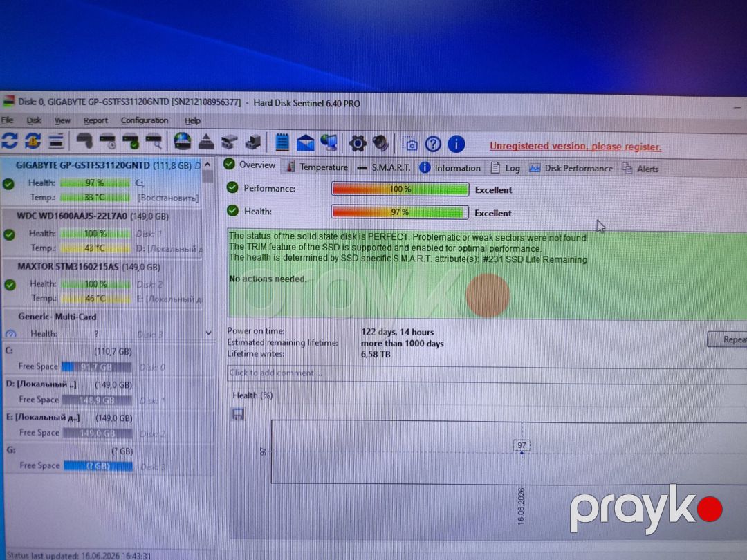Open the Disk menu
Image resolution: width=747 pixels, height=560 pixels.
tap(34, 120)
